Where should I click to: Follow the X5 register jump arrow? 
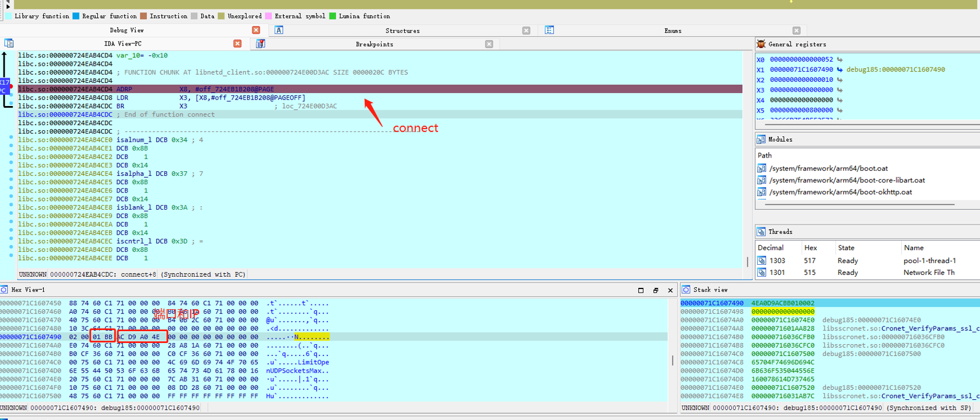(840, 110)
